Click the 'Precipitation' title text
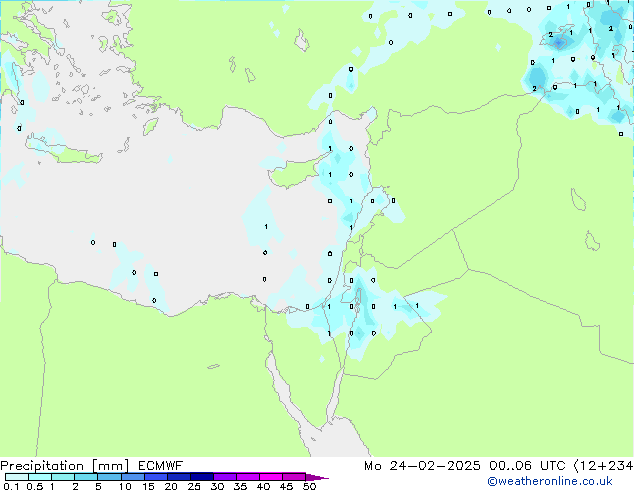The width and height of the screenshot is (634, 490). [42, 466]
